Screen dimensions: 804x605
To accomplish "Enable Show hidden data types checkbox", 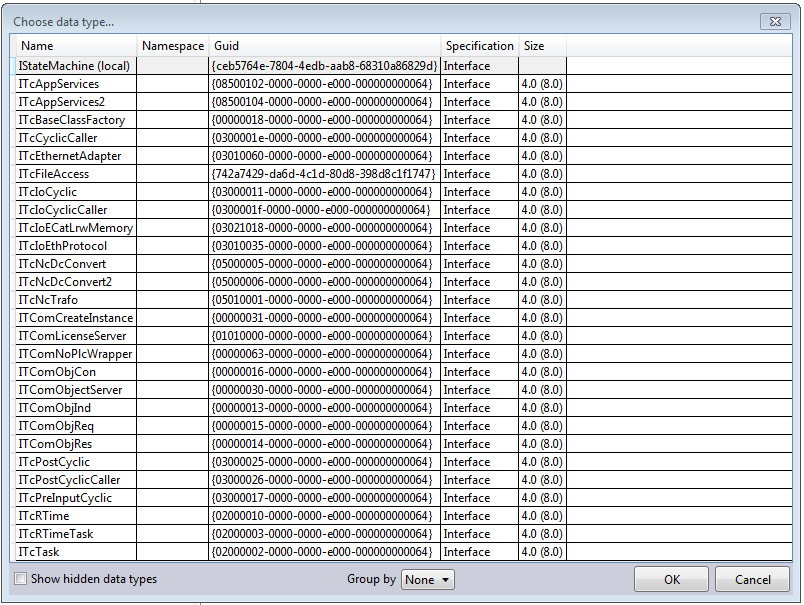I will [21, 579].
